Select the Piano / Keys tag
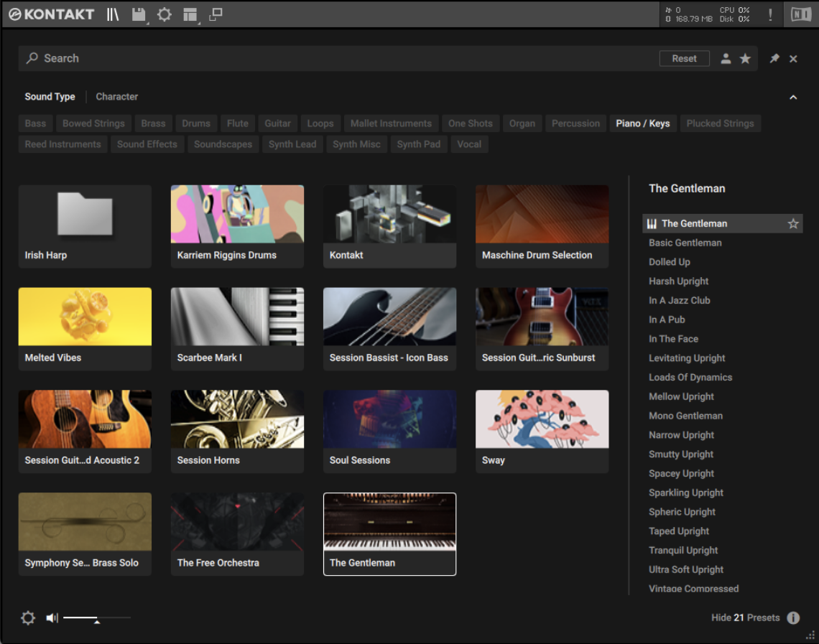Screen dimensions: 819x644 coord(642,123)
